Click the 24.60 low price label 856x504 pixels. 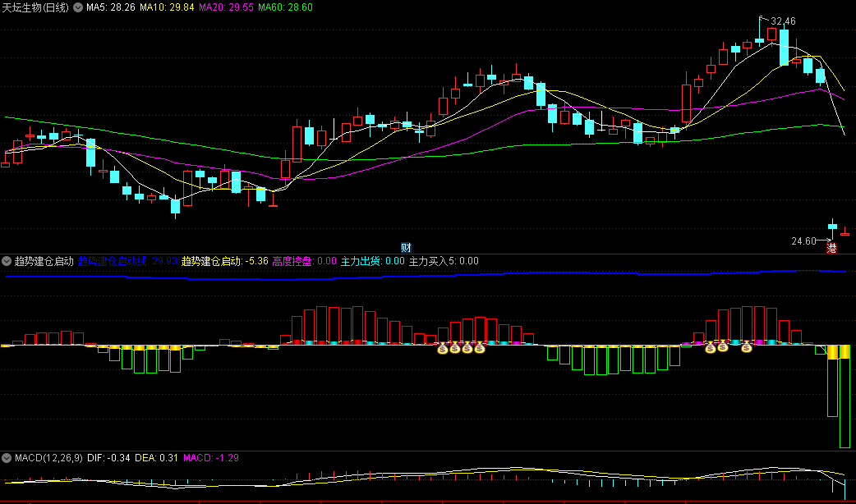[x=803, y=241]
